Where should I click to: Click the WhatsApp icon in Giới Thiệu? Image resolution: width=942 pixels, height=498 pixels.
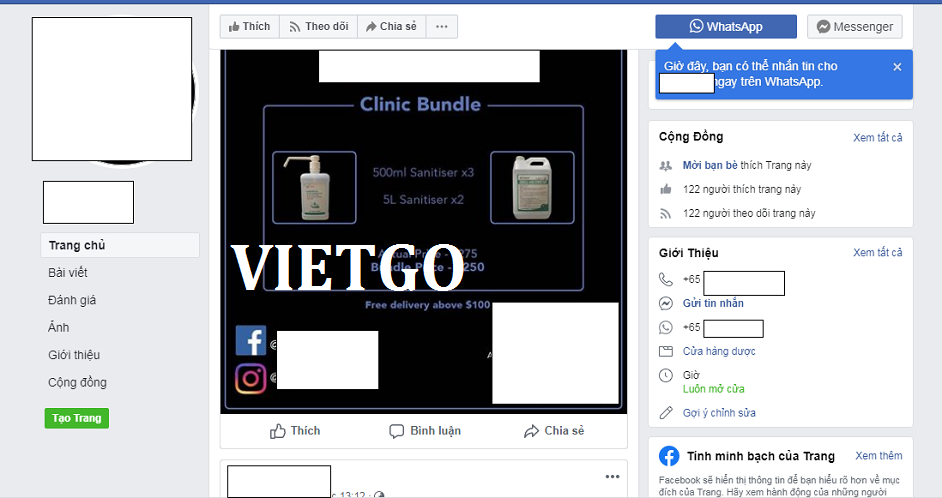coord(666,327)
